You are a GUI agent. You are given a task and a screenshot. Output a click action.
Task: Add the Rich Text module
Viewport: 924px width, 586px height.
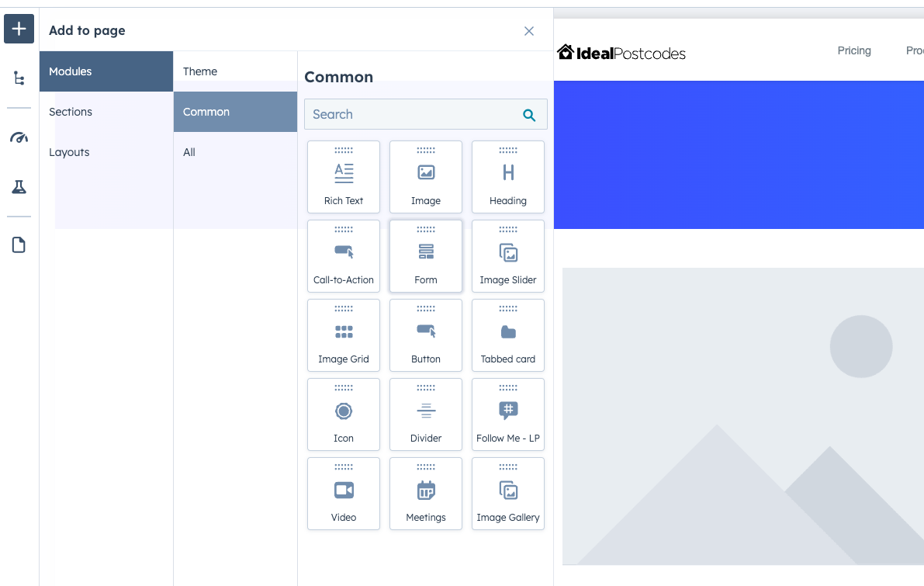point(344,177)
